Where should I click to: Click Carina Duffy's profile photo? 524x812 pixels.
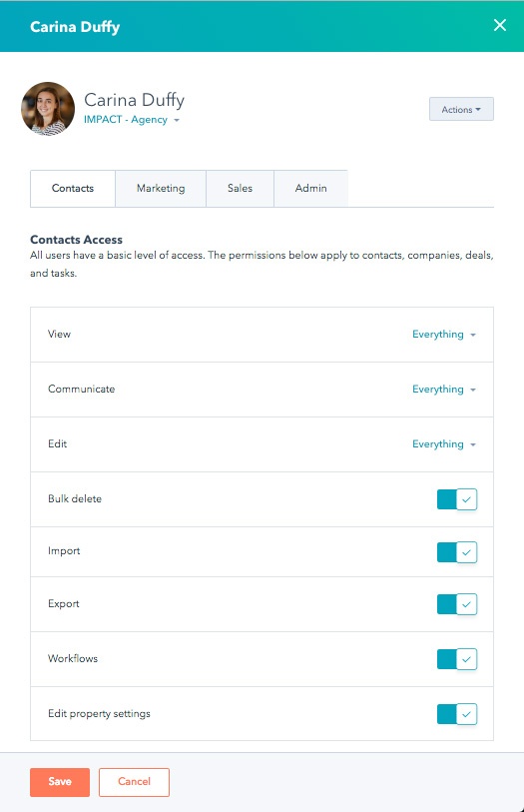[48, 109]
